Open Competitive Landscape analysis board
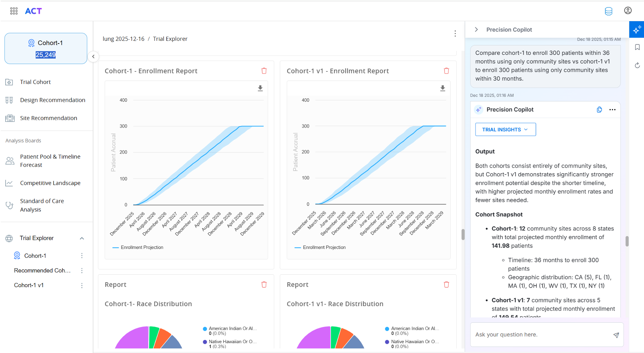The height and width of the screenshot is (353, 644). pos(50,183)
